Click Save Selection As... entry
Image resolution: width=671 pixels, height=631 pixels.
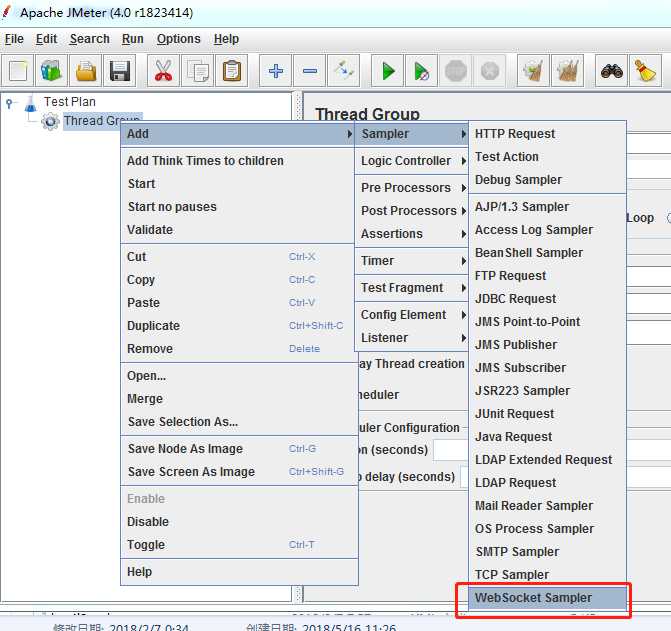(239, 422)
